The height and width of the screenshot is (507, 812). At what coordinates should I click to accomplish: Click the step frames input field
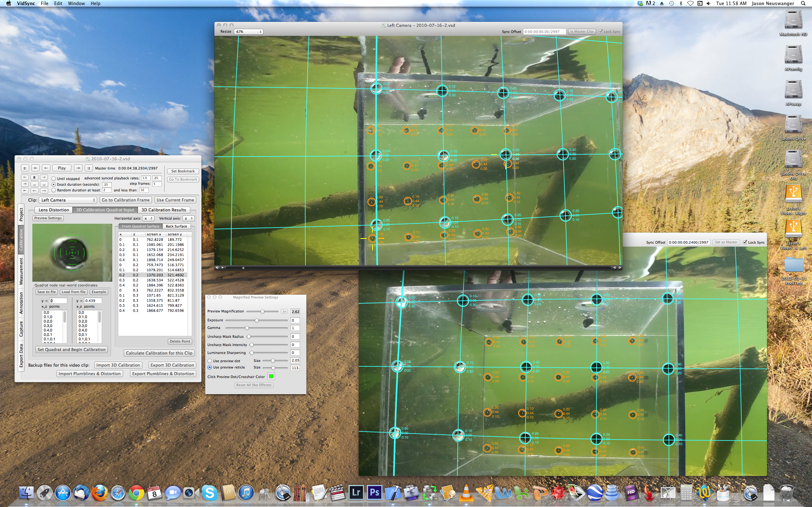click(x=157, y=184)
